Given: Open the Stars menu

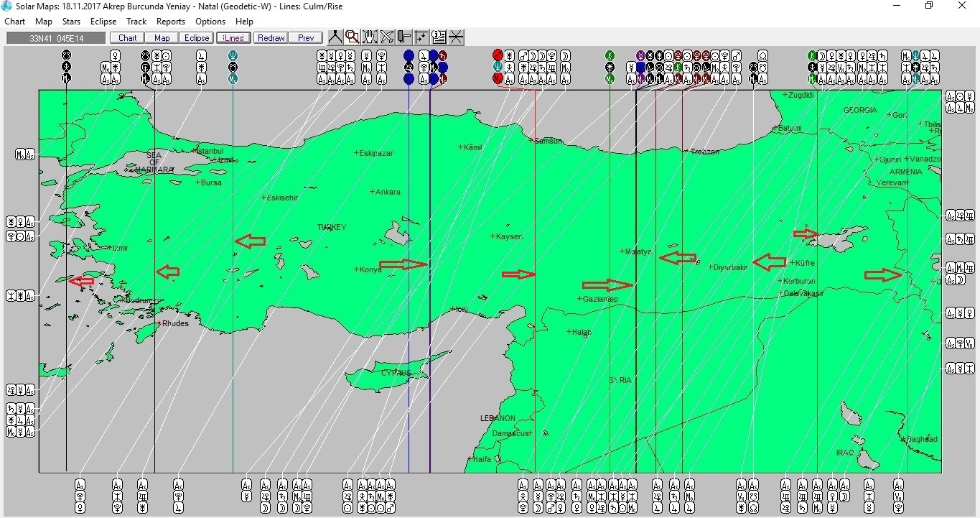Looking at the screenshot, I should click(x=71, y=22).
